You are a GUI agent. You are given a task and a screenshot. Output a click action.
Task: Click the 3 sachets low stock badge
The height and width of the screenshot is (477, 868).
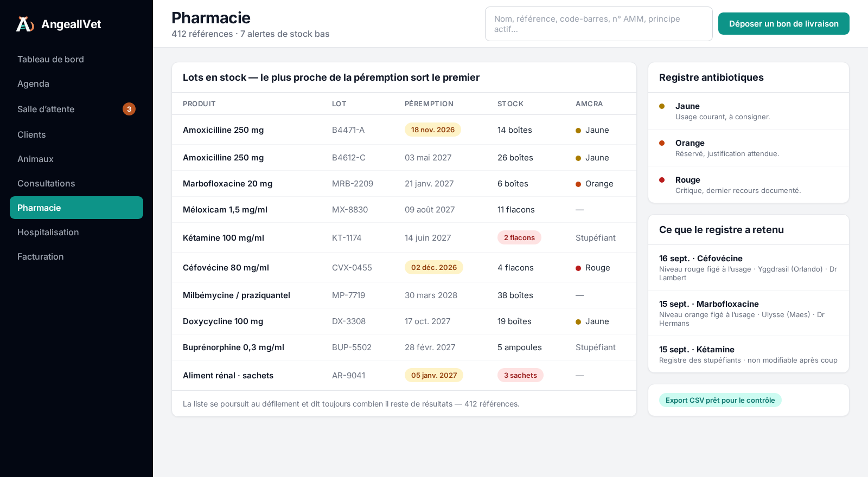520,375
